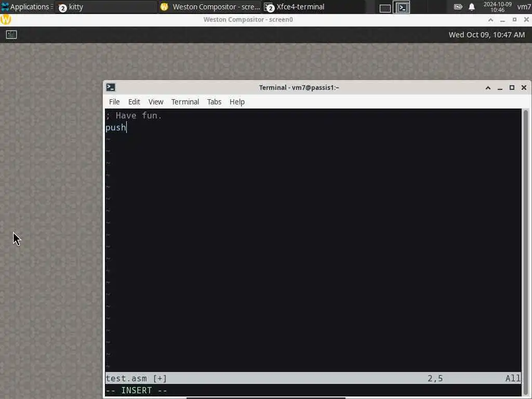This screenshot has height=399, width=532.
Task: Open the View menu in Terminal
Action: pyautogui.click(x=156, y=102)
